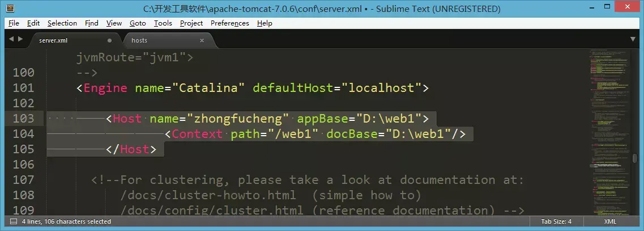Open the tab list dropdown arrow
644x231 pixels.
tap(633, 39)
